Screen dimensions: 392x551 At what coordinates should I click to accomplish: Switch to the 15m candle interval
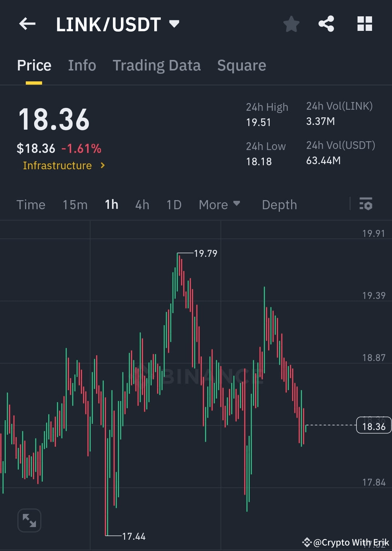point(75,204)
